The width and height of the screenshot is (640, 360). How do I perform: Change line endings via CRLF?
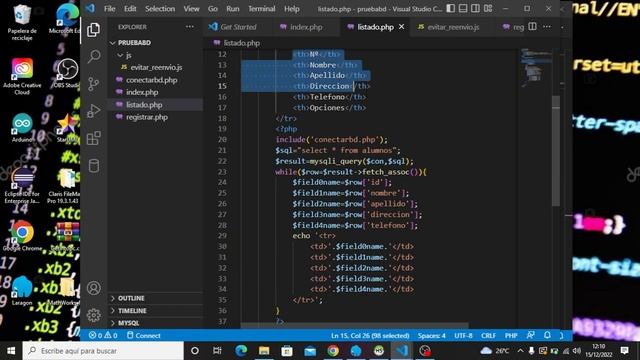point(488,336)
